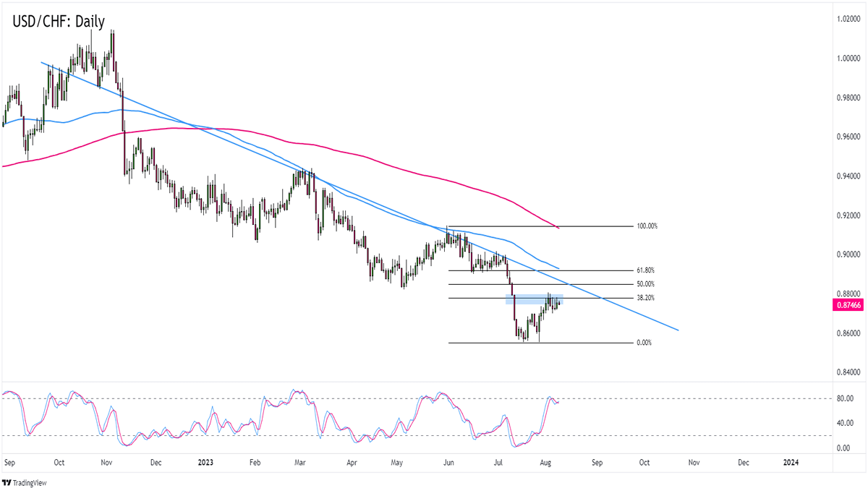Click the Nov label before 2023 on time axis
This screenshot has height=488, width=868.
click(106, 461)
